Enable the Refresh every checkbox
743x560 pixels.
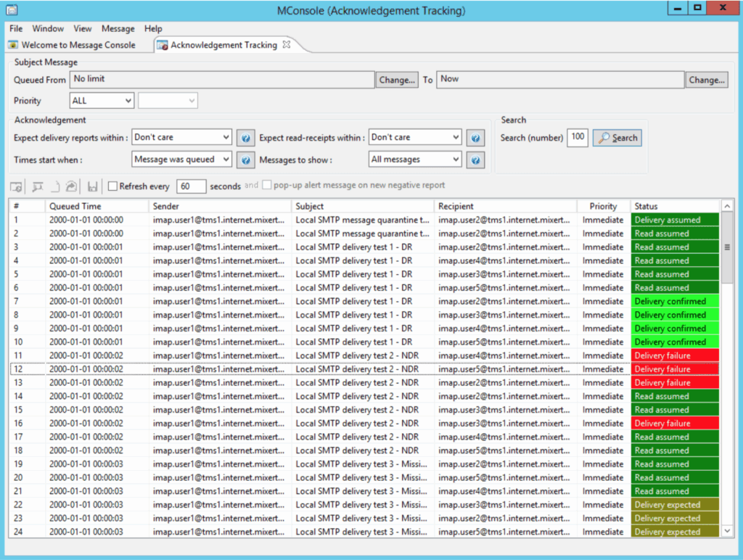point(112,186)
